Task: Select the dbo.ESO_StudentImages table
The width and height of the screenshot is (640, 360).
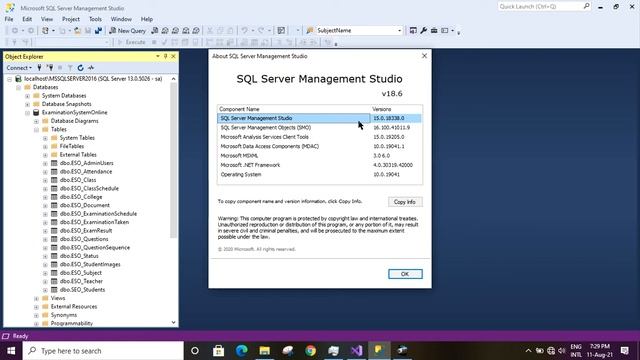Action: (90, 264)
